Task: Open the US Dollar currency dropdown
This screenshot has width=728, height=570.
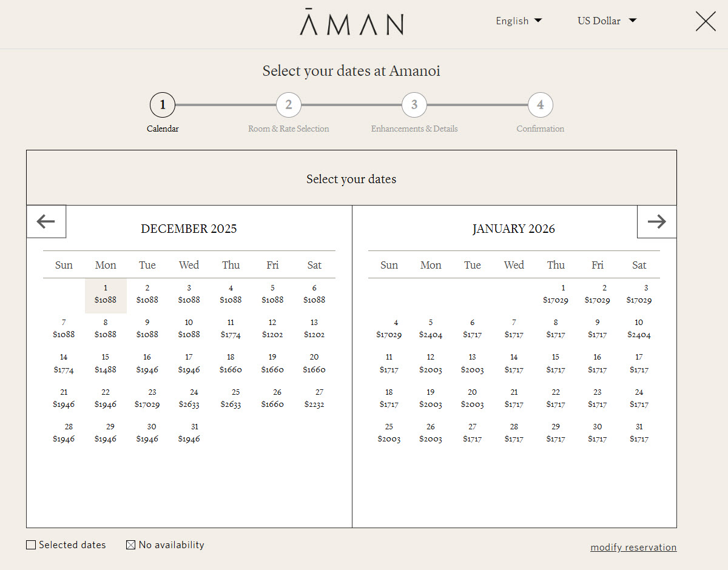Action: click(607, 21)
